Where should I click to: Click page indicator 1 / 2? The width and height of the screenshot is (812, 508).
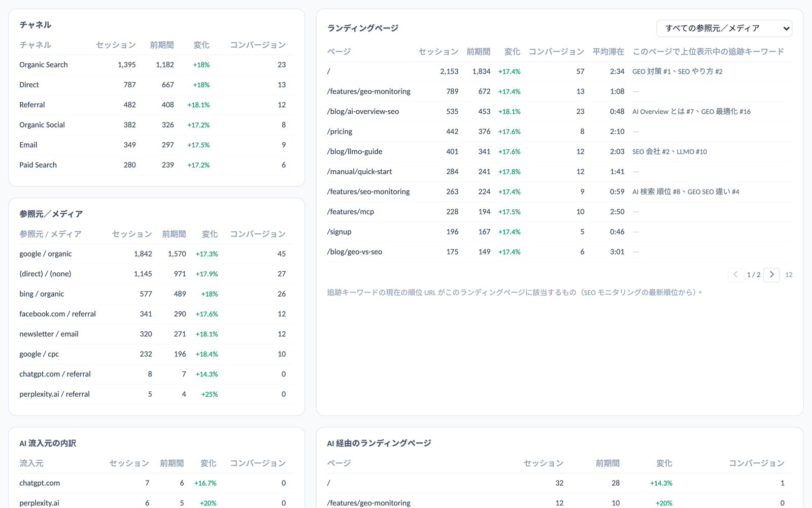point(754,275)
